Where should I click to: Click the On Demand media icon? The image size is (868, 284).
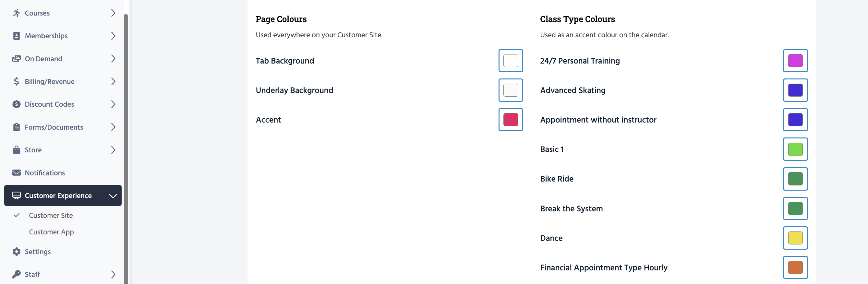coord(16,59)
